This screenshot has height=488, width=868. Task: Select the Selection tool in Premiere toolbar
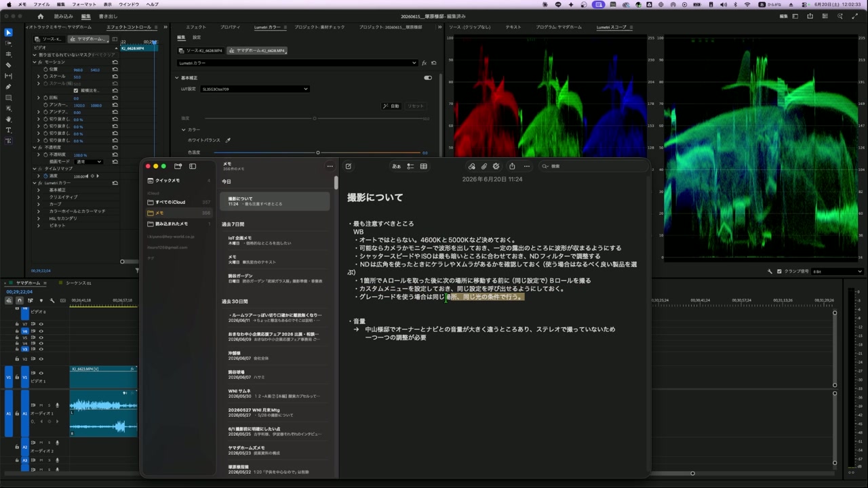click(8, 33)
